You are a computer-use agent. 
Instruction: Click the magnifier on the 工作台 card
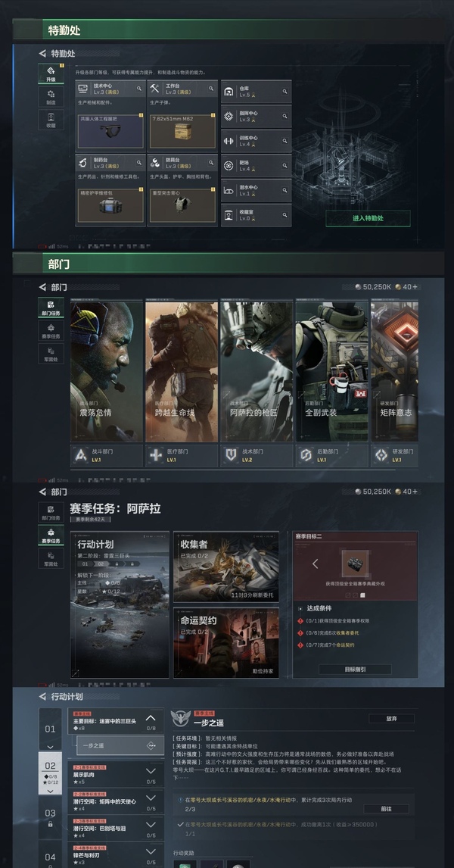click(x=210, y=88)
